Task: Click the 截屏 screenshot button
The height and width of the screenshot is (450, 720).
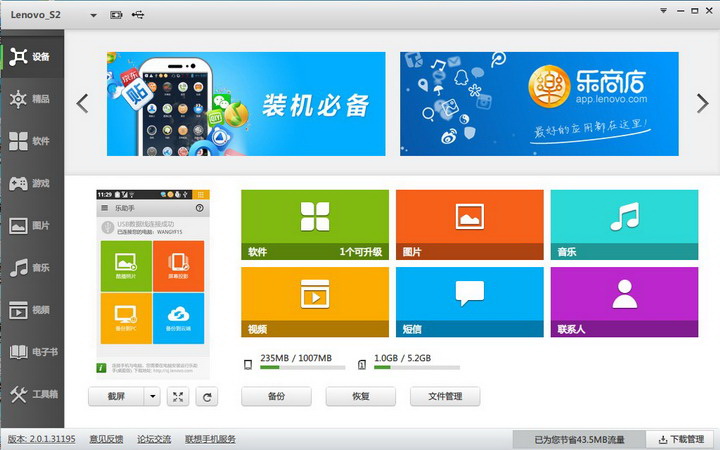Action: click(x=116, y=396)
